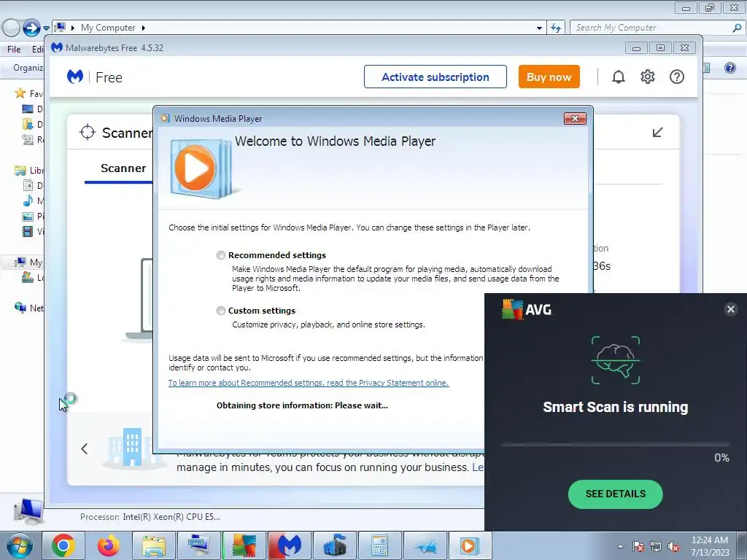Open Malwarebytes settings gear
Screen dimensions: 747x560
648,77
